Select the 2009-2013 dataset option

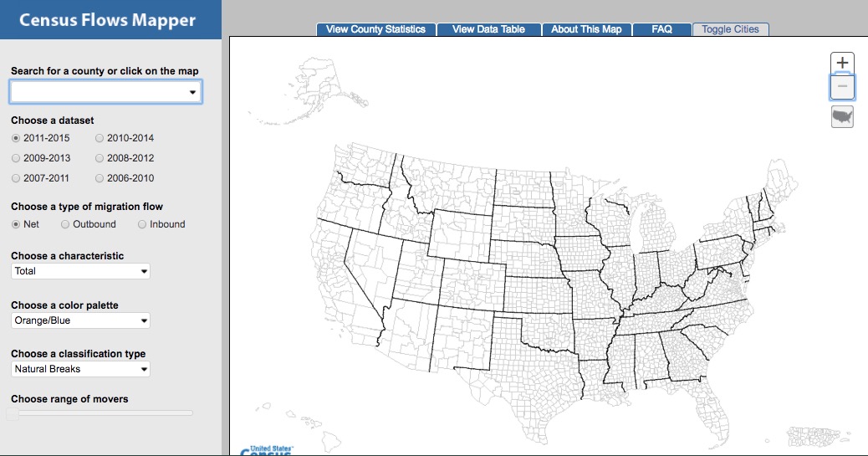point(16,158)
